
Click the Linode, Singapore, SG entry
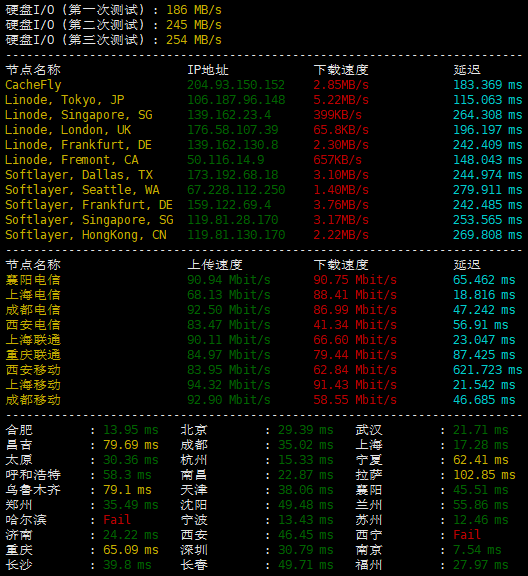[79, 115]
